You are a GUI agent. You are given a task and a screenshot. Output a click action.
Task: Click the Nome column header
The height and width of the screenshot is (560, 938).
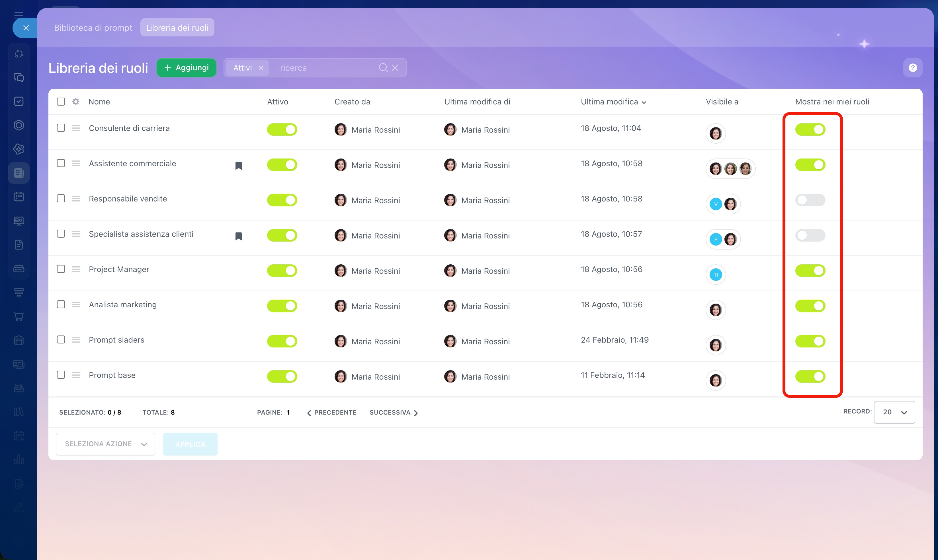(x=99, y=102)
